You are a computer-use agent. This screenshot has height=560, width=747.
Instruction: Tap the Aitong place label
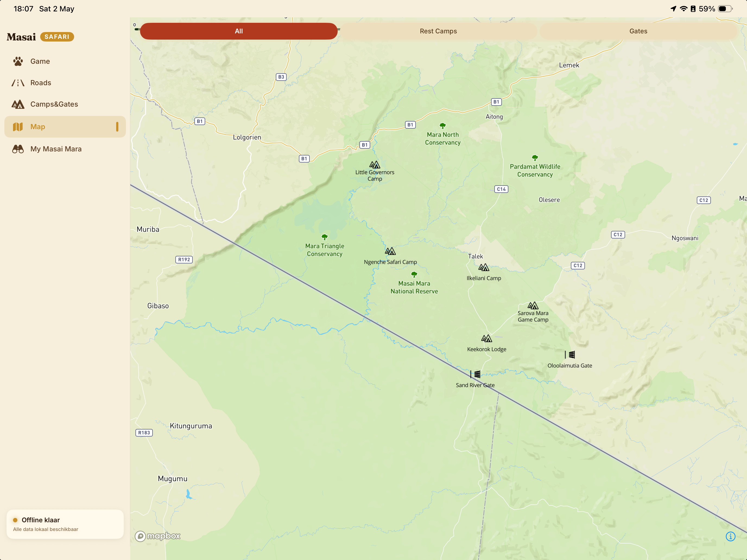click(494, 117)
